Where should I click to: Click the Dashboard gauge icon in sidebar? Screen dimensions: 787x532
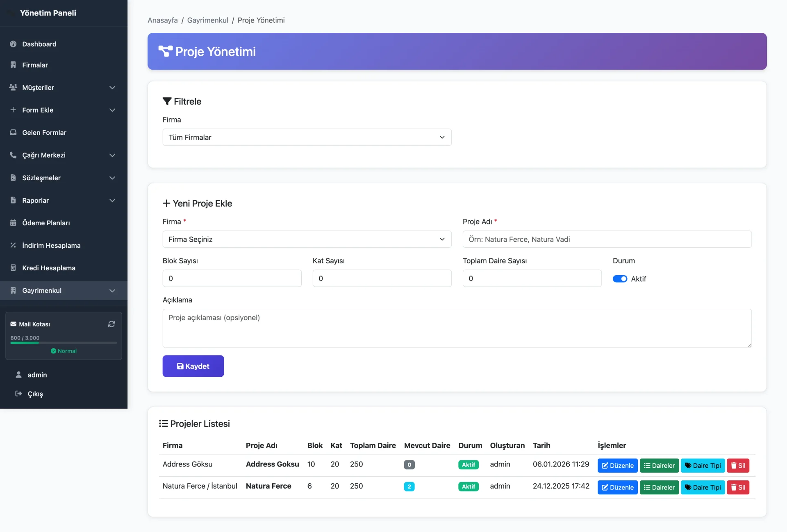point(13,44)
